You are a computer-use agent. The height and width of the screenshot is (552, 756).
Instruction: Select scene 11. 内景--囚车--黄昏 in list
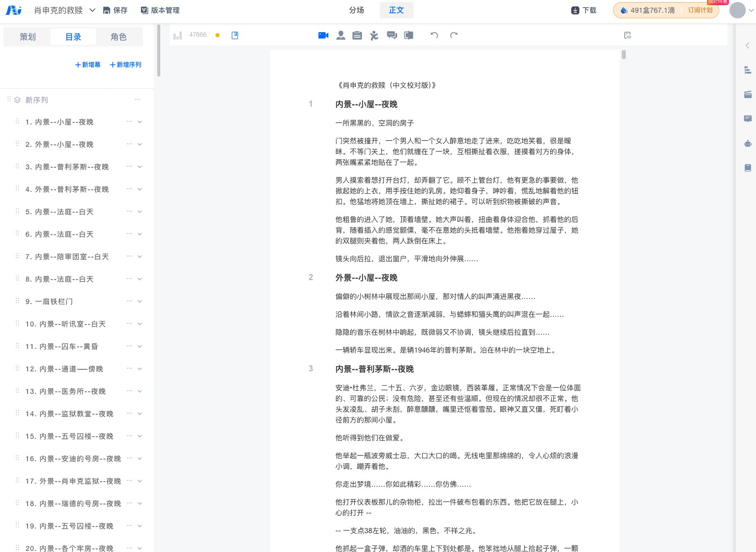click(62, 346)
